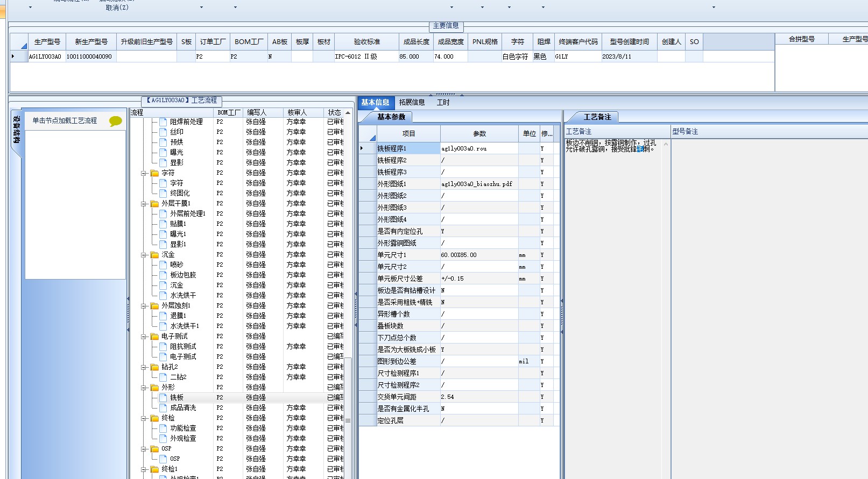Viewport: 868px width, 479px height.
Task: Click the document icon beside 铣板
Action: coord(163,398)
